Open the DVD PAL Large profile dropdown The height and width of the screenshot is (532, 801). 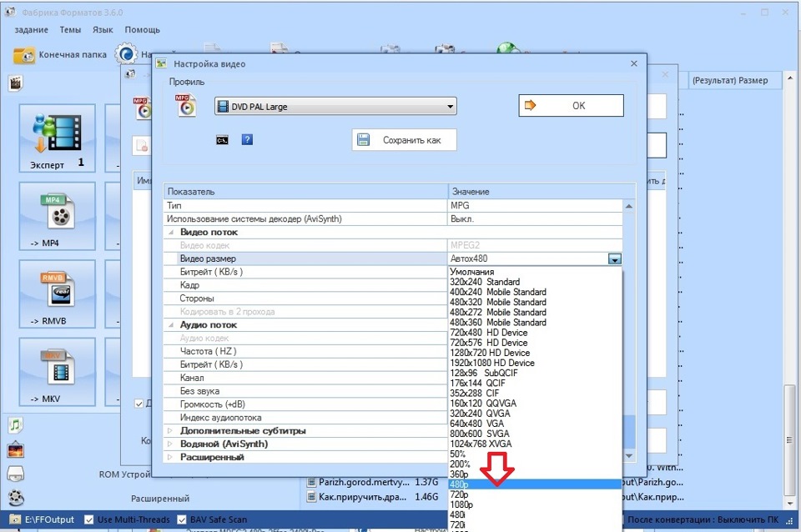tap(335, 106)
